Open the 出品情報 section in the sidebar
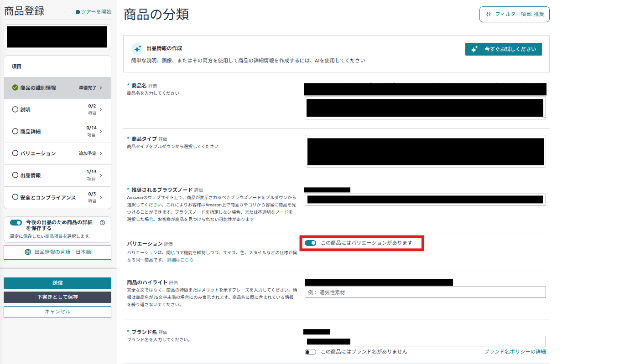The image size is (635, 364). 57,175
